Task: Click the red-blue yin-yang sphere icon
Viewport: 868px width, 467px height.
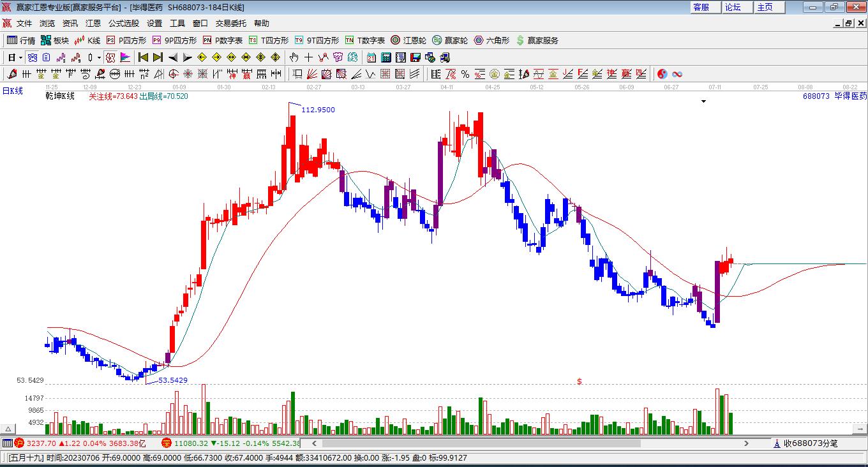Action: point(662,74)
